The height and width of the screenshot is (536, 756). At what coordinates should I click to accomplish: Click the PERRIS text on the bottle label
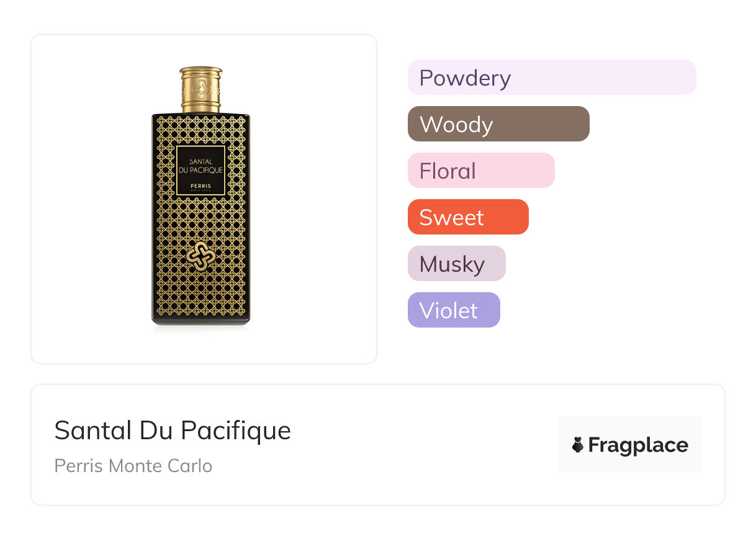point(200,185)
